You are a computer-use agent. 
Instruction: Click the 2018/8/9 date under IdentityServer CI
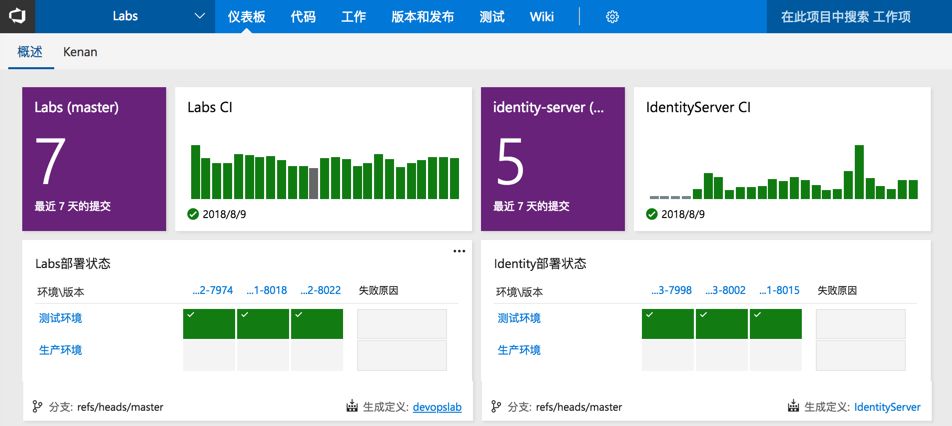[683, 214]
